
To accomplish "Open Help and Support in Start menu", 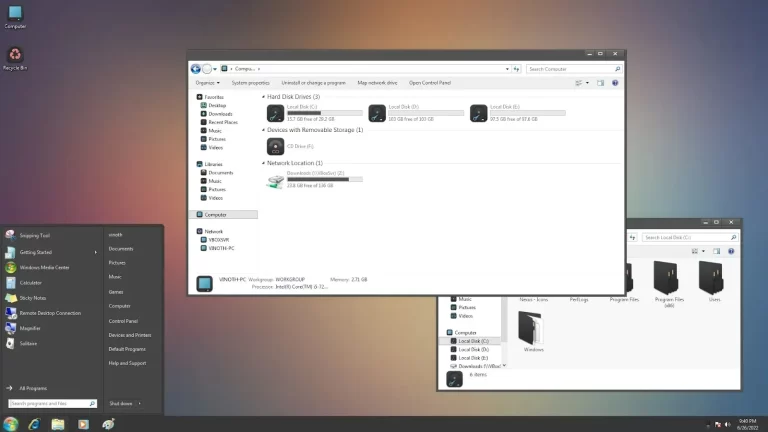I will [127, 363].
